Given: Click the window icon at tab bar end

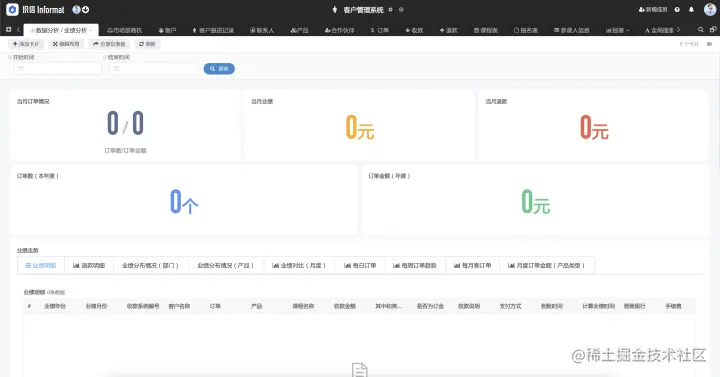Looking at the screenshot, I should 713,29.
